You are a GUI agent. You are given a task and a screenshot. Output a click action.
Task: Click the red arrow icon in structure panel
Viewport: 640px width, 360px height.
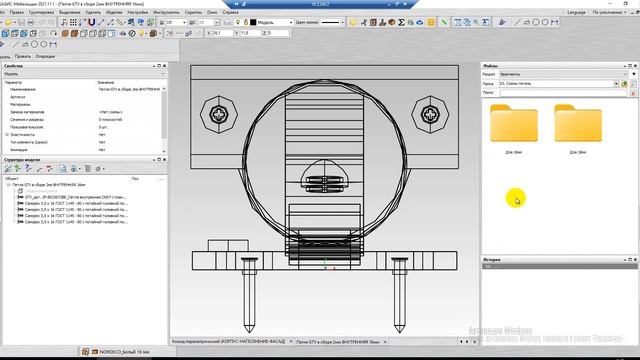point(49,168)
